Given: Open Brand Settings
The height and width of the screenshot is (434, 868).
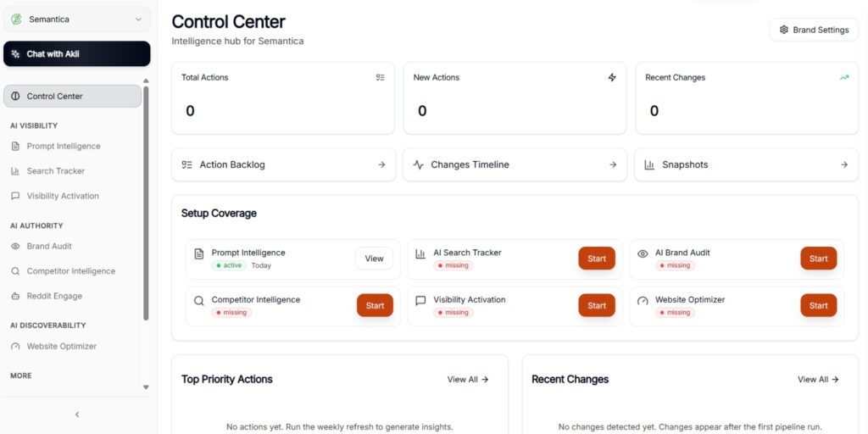Looking at the screenshot, I should 814,30.
